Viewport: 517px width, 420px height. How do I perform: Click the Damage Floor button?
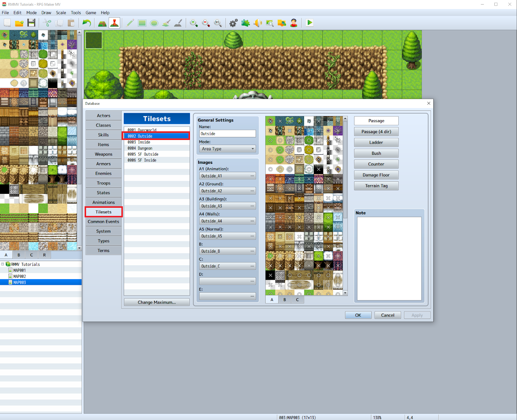[376, 175]
